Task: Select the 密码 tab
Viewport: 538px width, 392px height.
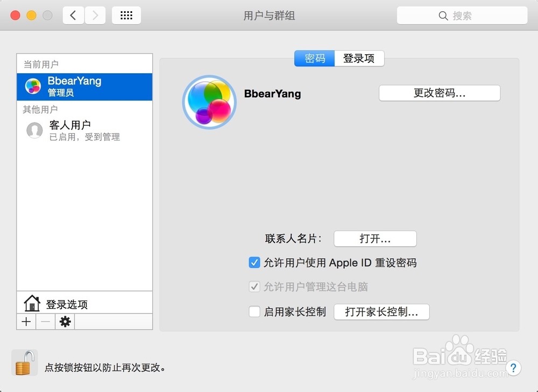Action: [x=314, y=59]
